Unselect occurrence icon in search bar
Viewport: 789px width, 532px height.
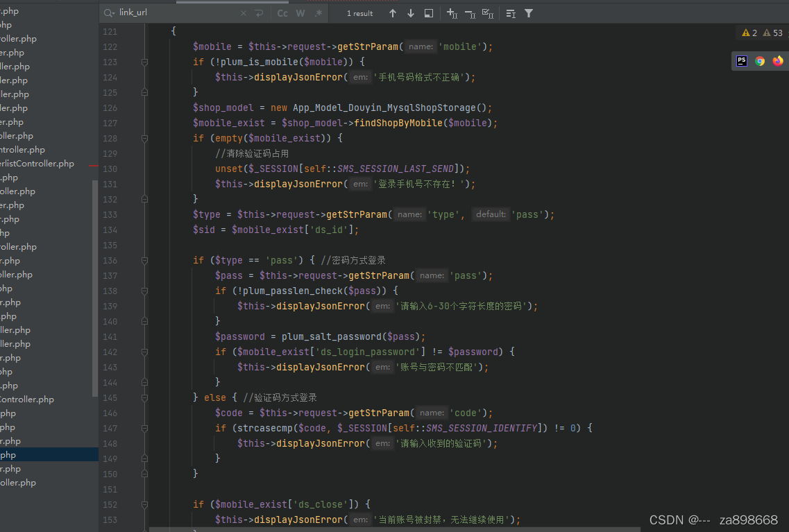(x=470, y=14)
